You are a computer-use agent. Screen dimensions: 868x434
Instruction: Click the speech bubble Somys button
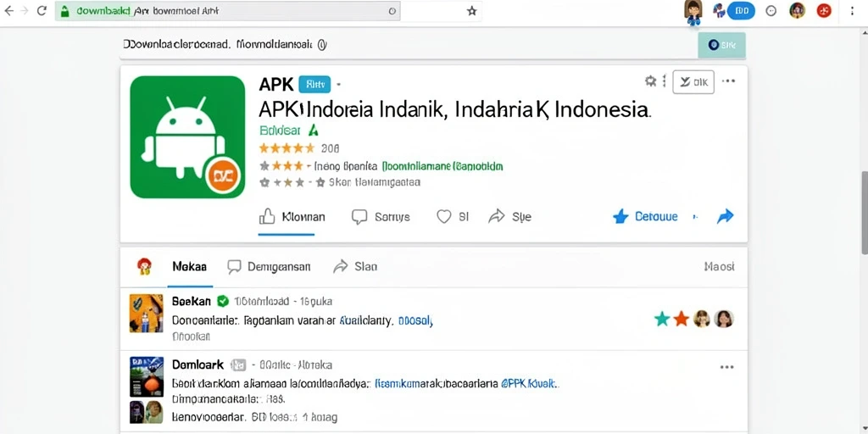point(381,216)
